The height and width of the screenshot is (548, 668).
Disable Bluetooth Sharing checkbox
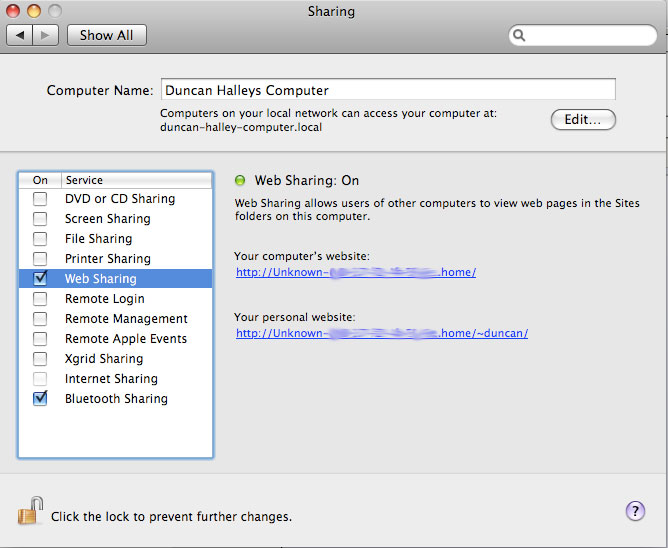tap(40, 398)
